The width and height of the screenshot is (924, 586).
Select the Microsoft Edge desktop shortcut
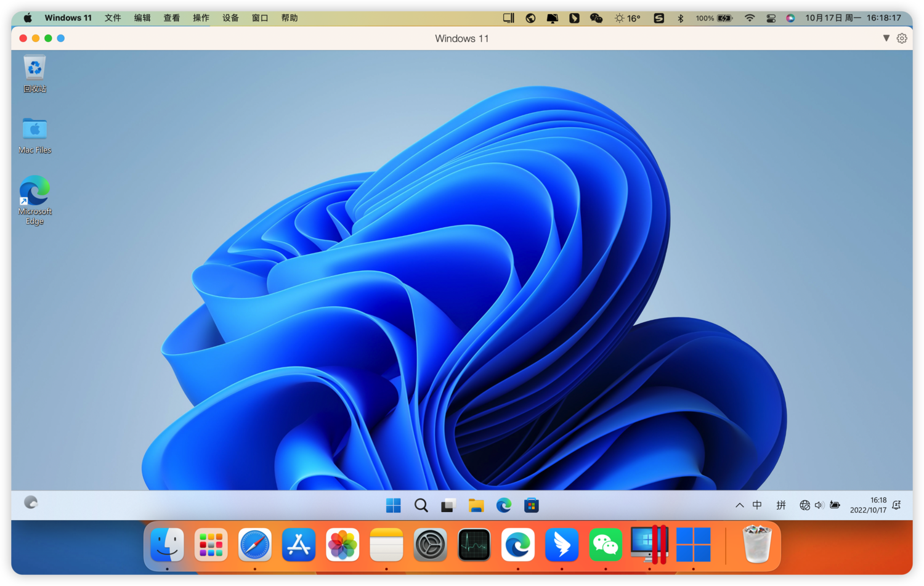click(x=34, y=200)
